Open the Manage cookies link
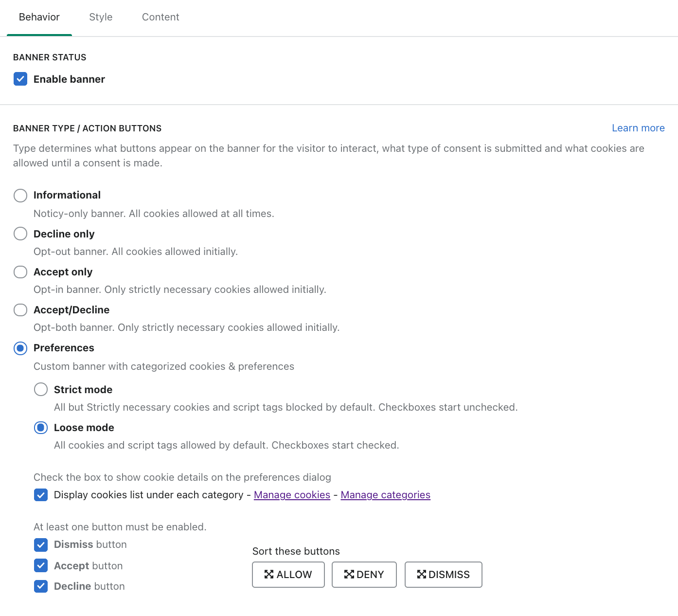Screen dimensions: 678x616 [x=292, y=495]
